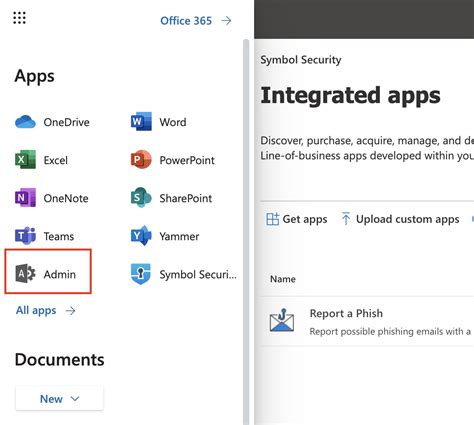Click the OneDrive label text
This screenshot has height=425, width=474.
(x=66, y=122)
